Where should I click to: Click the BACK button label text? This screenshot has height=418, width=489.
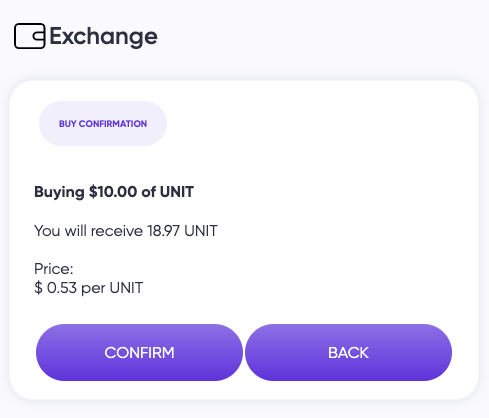[x=348, y=353]
